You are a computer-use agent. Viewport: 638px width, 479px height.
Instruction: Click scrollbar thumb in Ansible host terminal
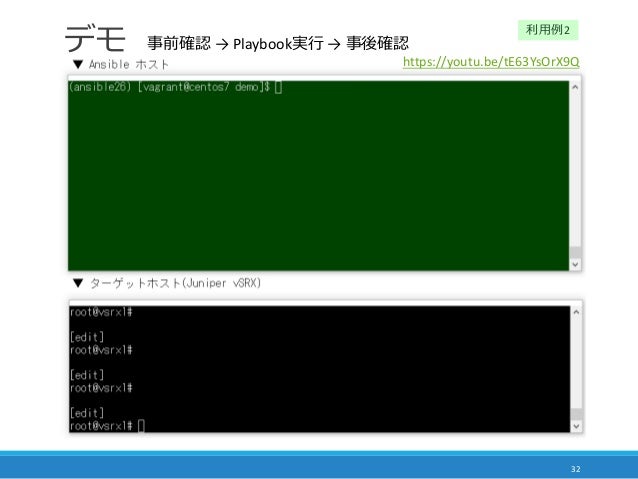tap(575, 252)
